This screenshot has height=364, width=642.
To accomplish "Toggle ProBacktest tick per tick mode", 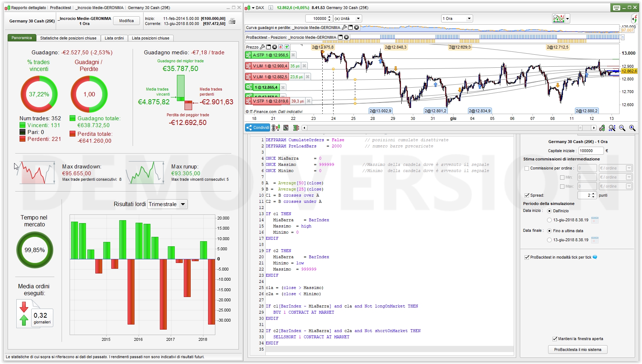I will click(527, 257).
